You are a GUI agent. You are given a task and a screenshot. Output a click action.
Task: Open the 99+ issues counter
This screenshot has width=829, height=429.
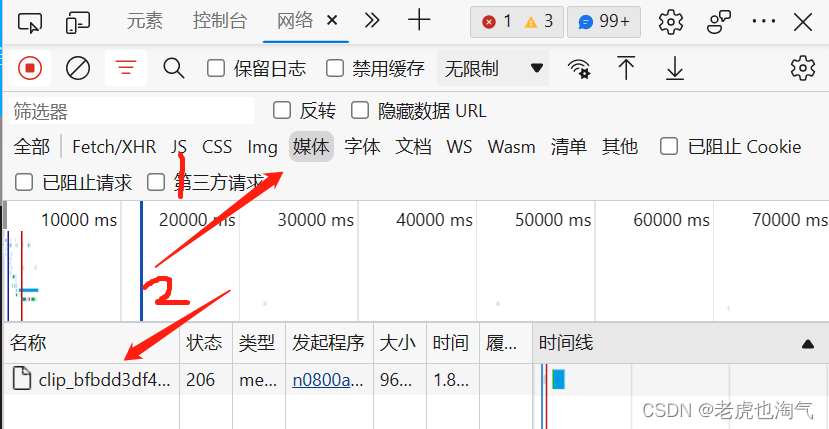click(x=604, y=22)
